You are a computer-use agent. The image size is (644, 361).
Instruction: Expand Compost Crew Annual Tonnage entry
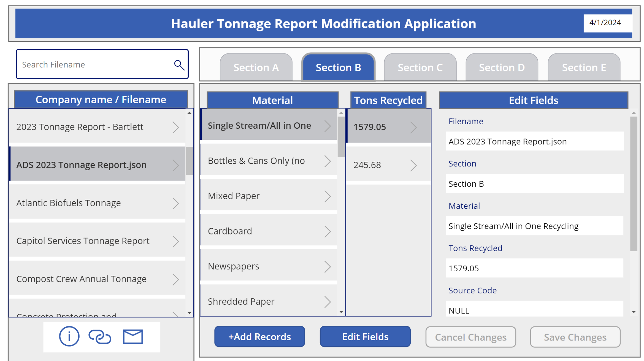(x=175, y=279)
